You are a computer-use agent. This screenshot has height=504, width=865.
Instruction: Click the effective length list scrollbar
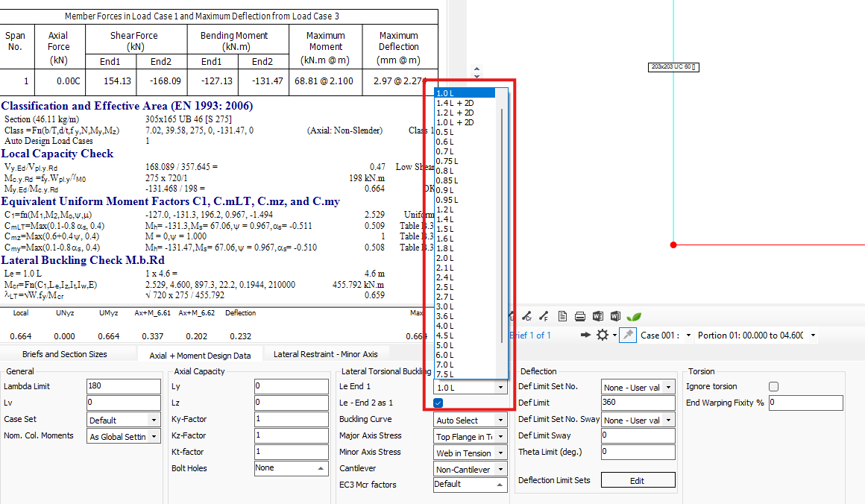501,226
